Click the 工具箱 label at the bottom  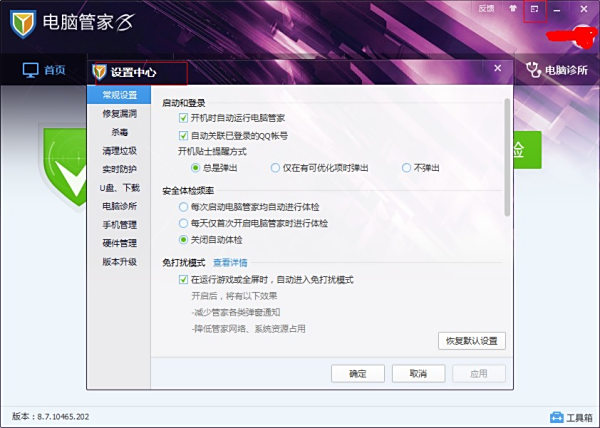(x=579, y=417)
